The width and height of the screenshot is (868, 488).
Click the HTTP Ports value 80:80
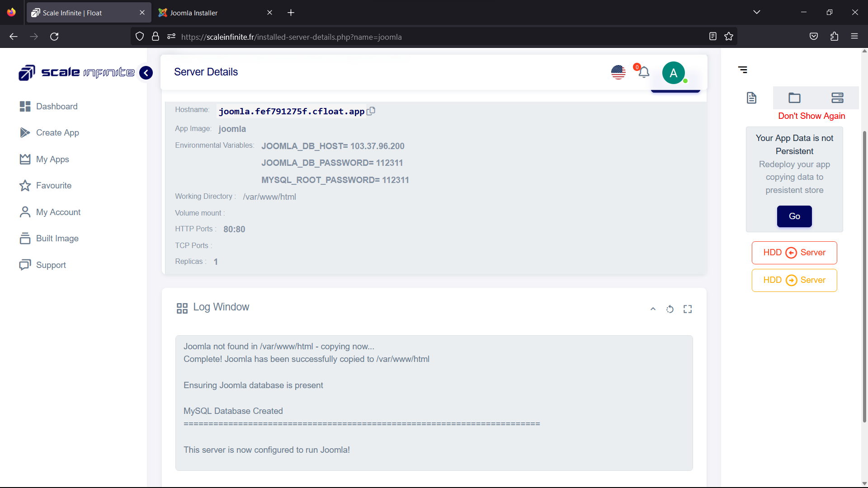(x=234, y=229)
